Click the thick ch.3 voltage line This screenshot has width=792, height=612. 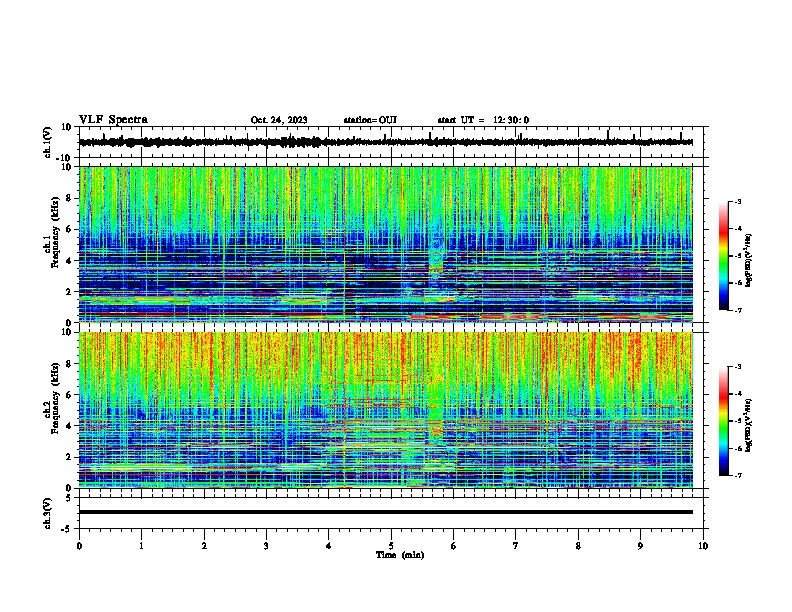tap(386, 512)
